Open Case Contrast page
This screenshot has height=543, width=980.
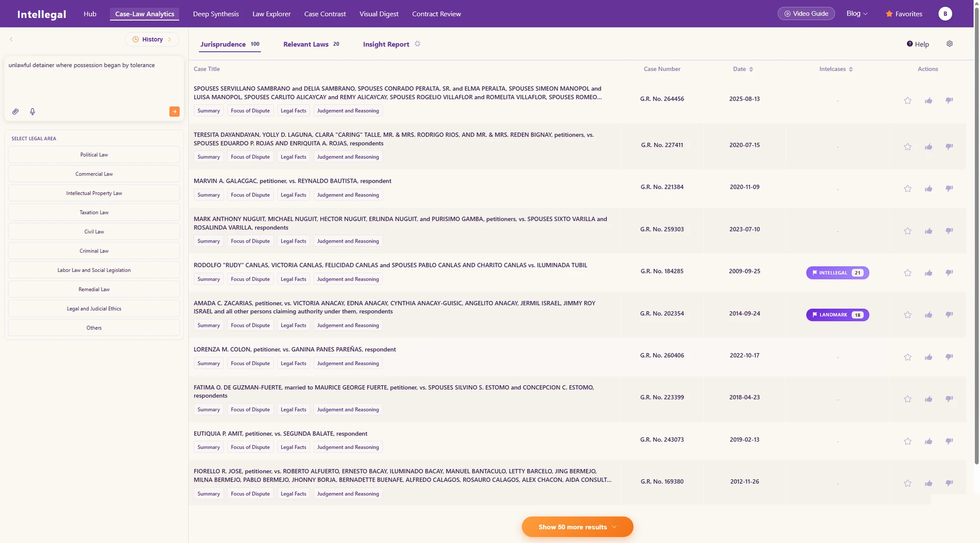tap(325, 14)
